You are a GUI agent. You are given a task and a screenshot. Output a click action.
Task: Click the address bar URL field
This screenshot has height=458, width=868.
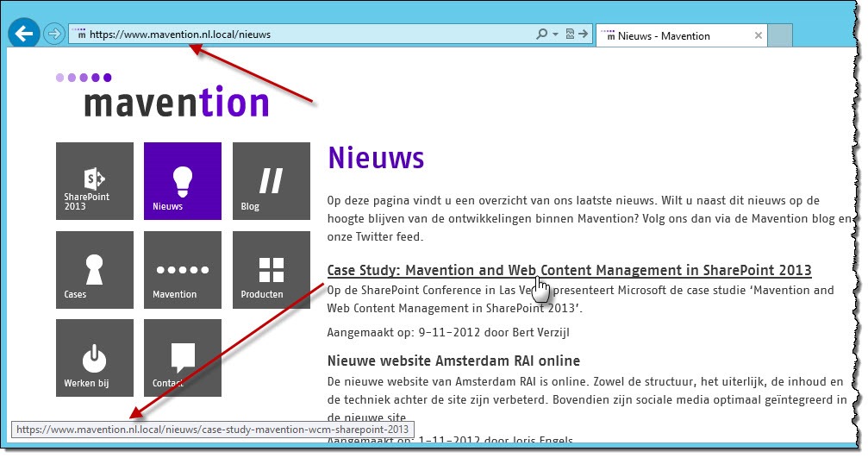coord(302,35)
